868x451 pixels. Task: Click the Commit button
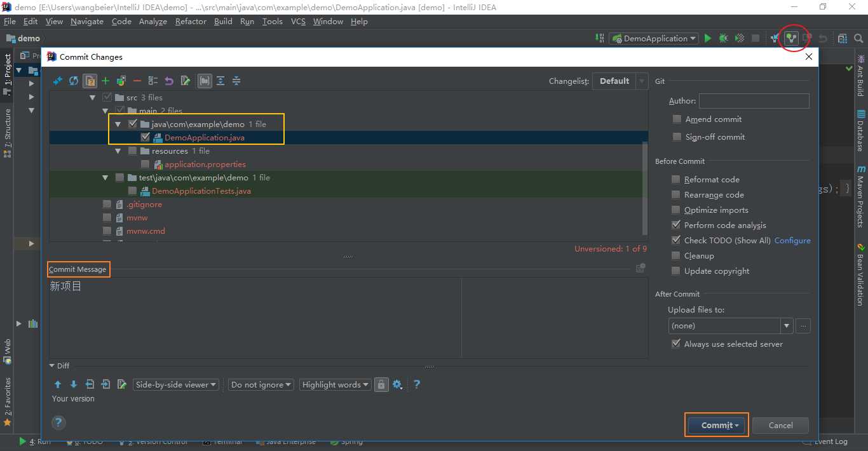pyautogui.click(x=717, y=425)
